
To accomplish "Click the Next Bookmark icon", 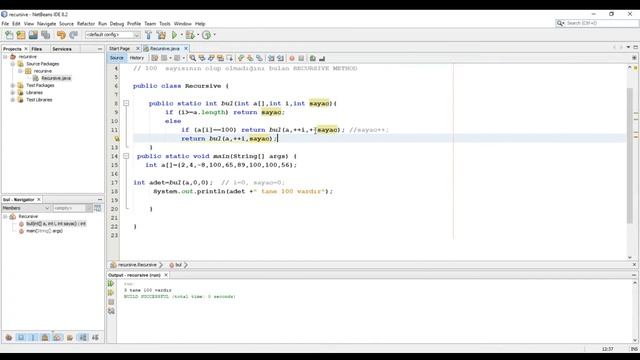I will point(250,58).
